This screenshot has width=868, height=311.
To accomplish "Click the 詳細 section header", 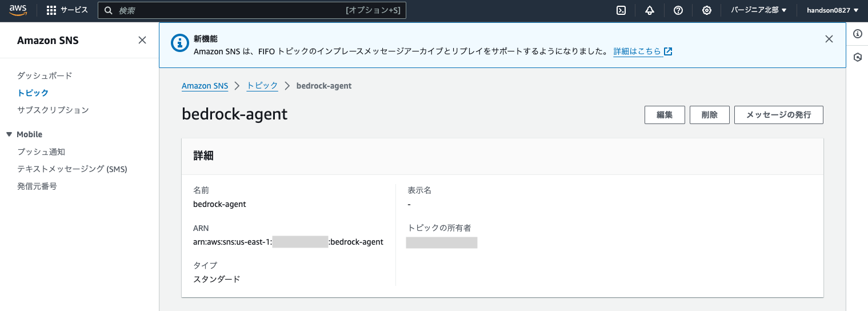I will [x=203, y=156].
